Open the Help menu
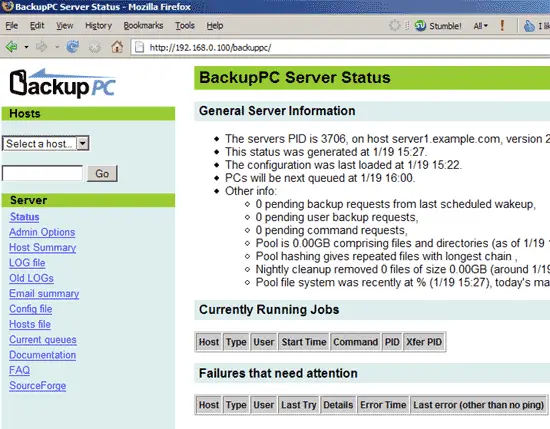 click(215, 26)
